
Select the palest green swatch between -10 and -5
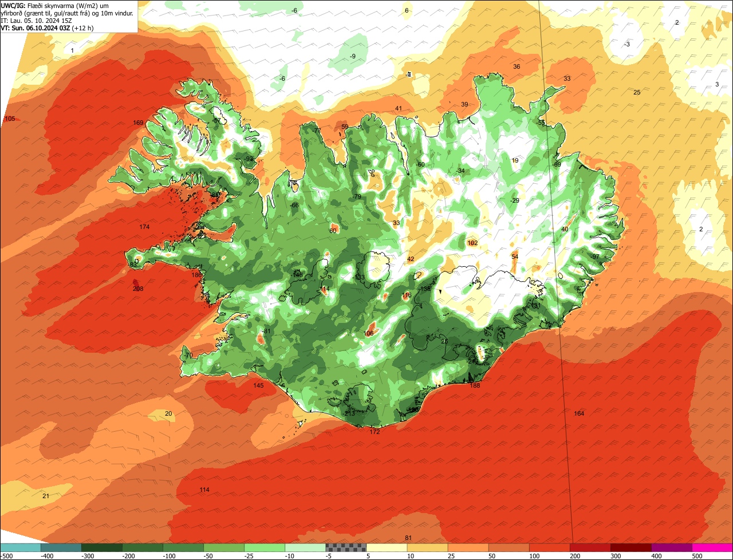point(305,547)
